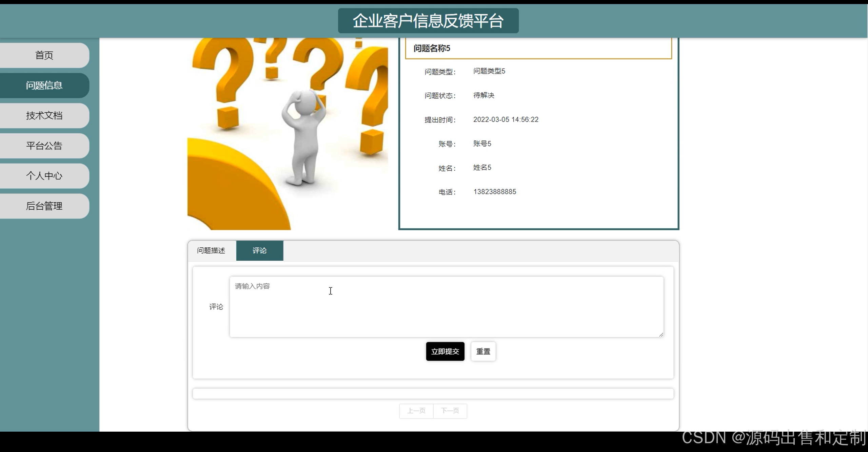Switch to the 问题描述 tab
Viewport: 868px width, 452px height.
point(211,250)
